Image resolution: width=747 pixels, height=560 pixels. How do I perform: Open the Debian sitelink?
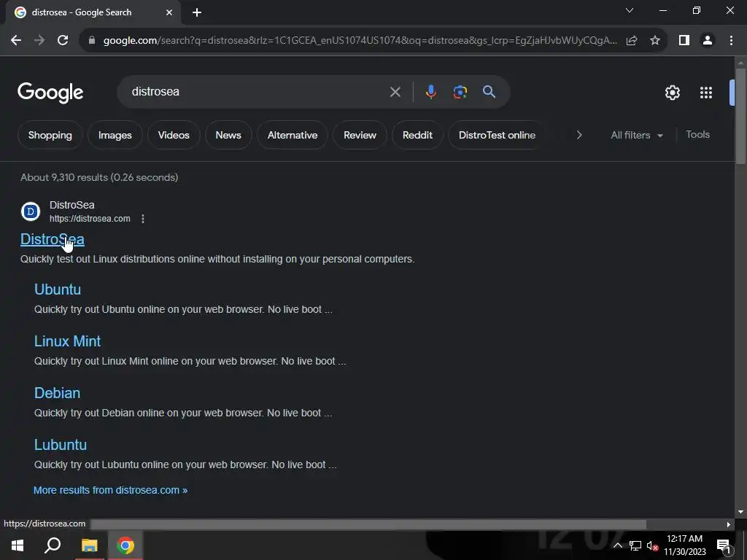coord(57,393)
